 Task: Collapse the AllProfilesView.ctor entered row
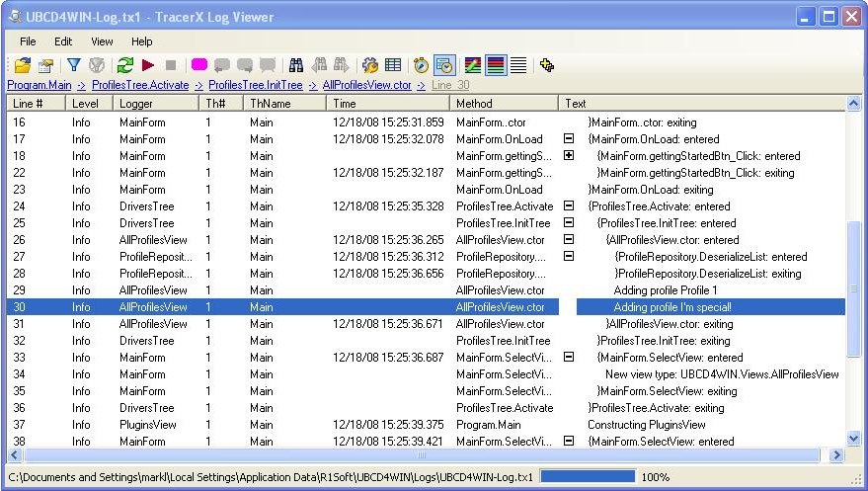569,240
